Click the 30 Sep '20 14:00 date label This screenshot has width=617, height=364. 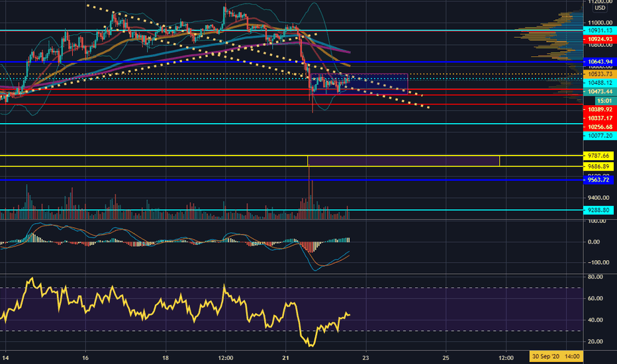[x=555, y=357]
